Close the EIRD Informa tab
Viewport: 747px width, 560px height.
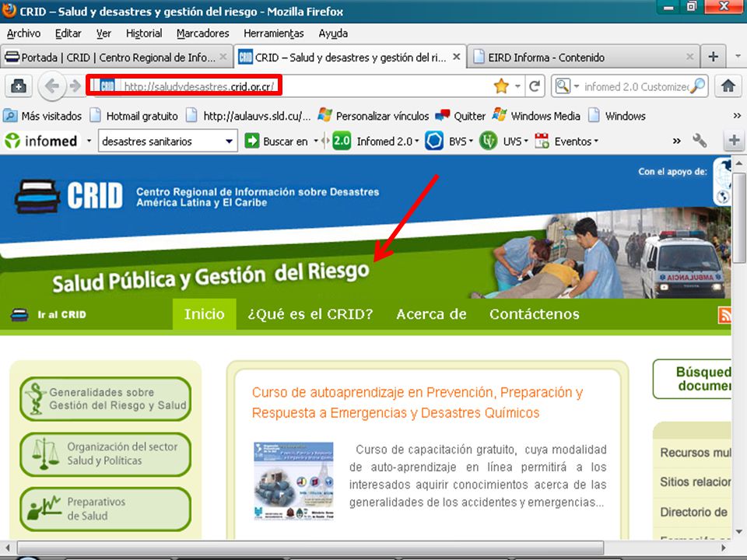690,57
